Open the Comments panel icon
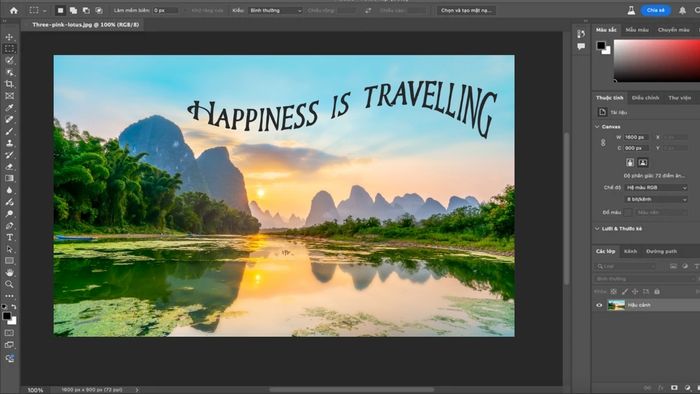700x394 pixels. tap(581, 46)
